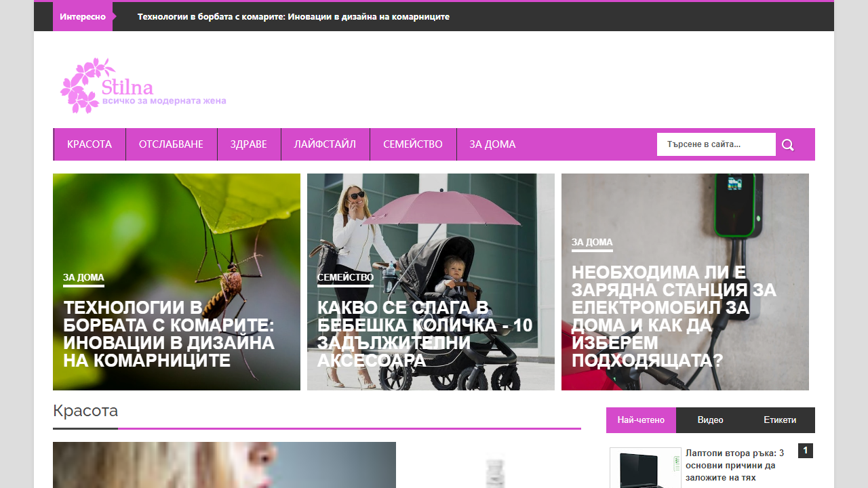Go to the Здраве section

(x=248, y=144)
